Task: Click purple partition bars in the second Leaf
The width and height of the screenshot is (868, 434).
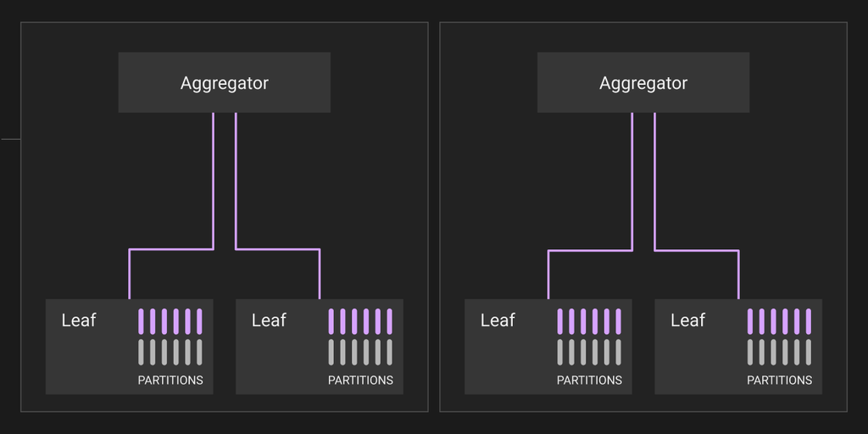Action: point(360,321)
